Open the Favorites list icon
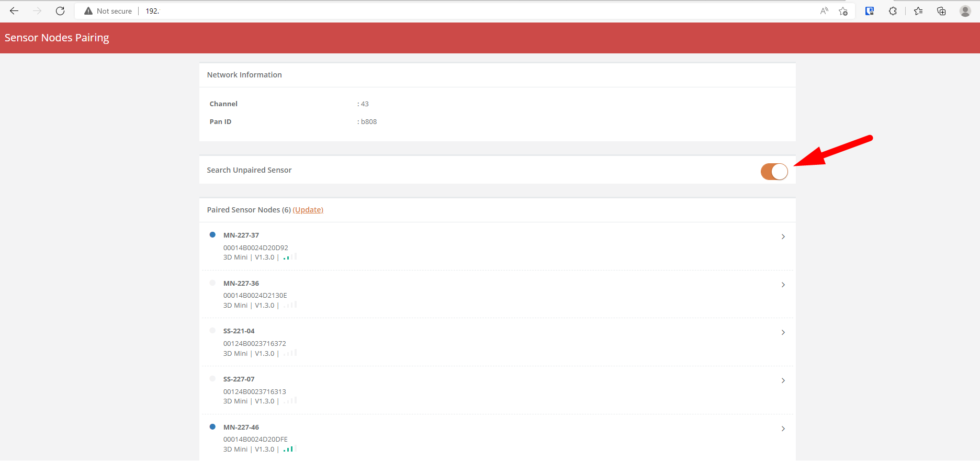The image size is (980, 461). point(918,11)
